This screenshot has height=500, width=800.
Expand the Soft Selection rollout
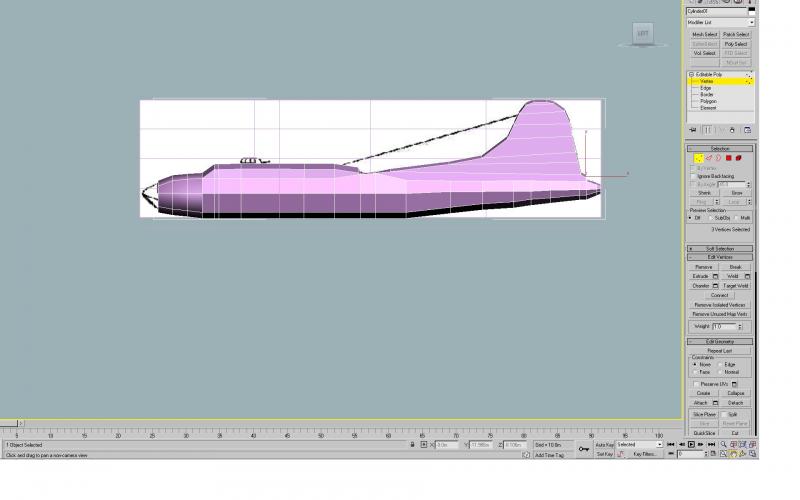click(719, 248)
